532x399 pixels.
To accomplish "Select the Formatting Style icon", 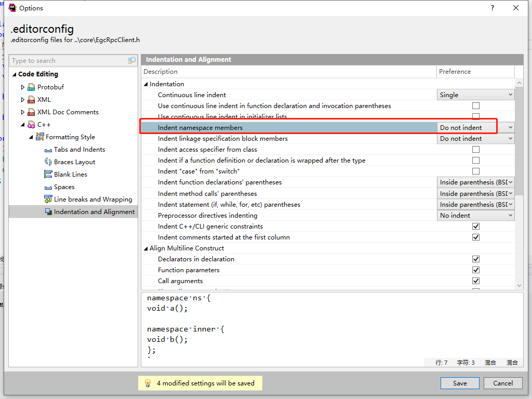I will pyautogui.click(x=41, y=137).
